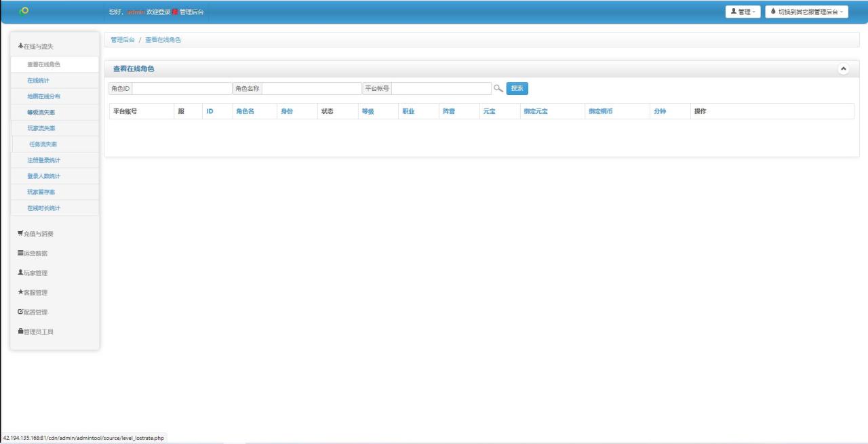Image resolution: width=868 pixels, height=444 pixels.
Task: Sort table by 等级 column header
Action: 368,111
